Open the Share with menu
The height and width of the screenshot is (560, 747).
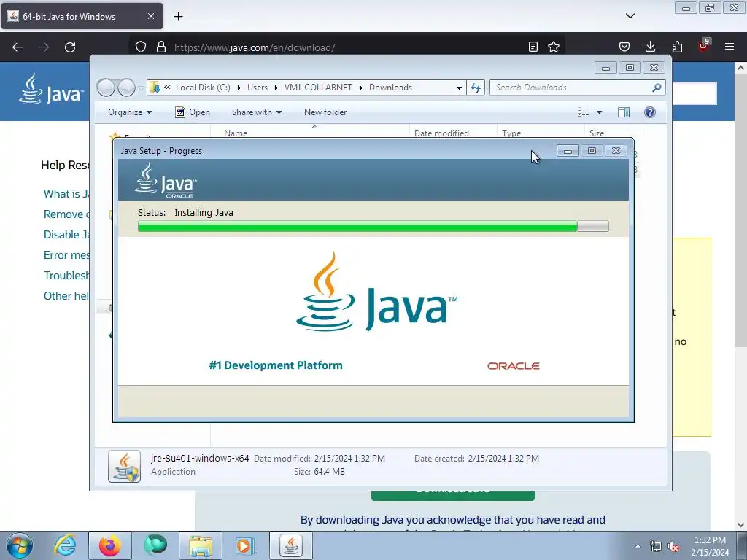256,112
